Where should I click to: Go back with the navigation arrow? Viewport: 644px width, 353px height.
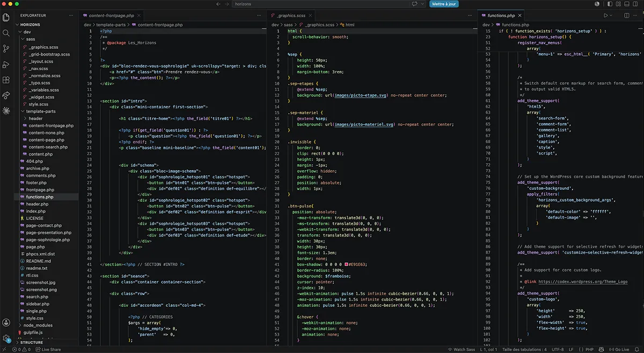click(218, 4)
